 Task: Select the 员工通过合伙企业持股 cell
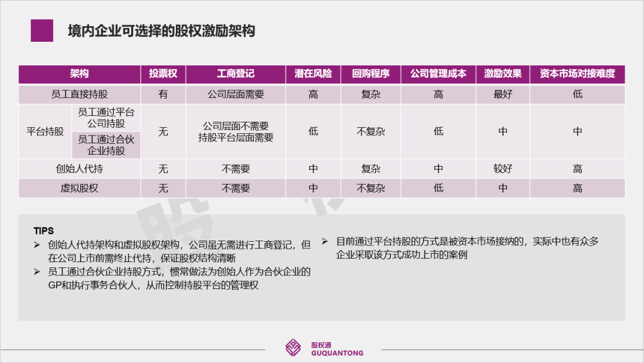(106, 145)
